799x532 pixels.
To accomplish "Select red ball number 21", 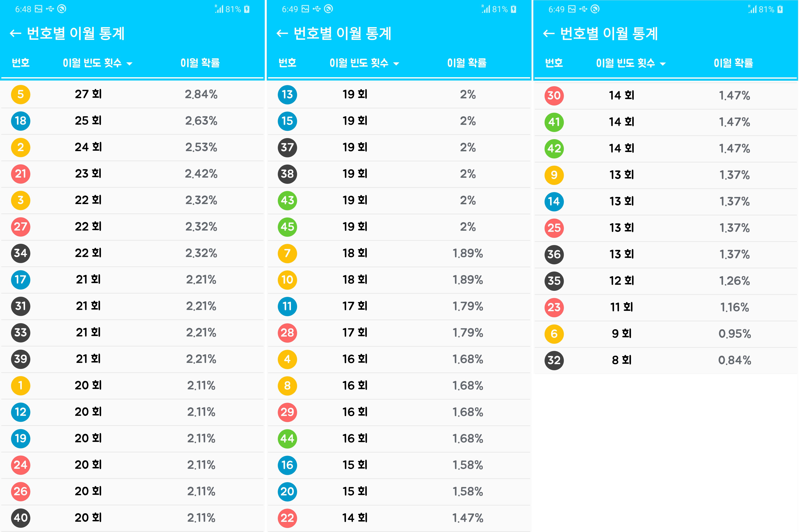I will point(21,174).
